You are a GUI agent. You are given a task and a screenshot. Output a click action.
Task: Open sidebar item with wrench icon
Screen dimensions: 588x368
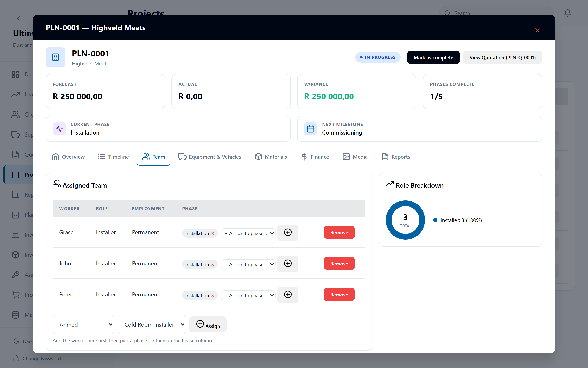[16, 275]
